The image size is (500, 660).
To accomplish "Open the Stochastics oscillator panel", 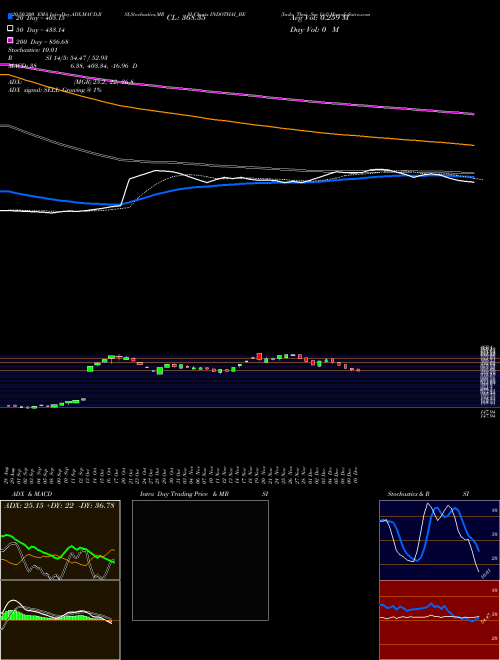I will coord(439,540).
